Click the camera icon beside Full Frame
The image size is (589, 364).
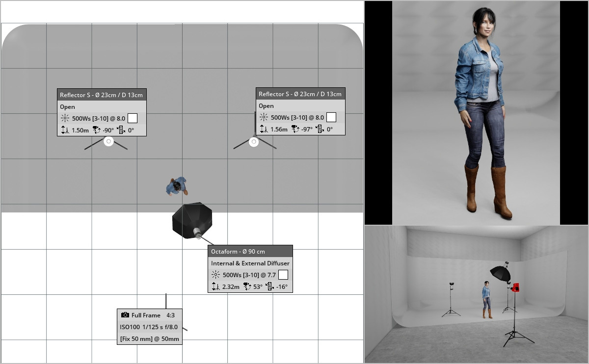[x=125, y=315]
